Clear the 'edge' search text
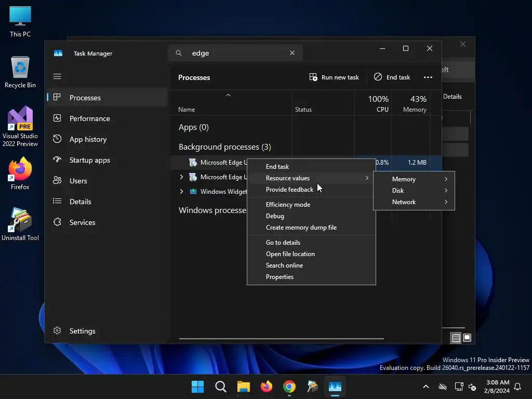Viewport: 532px width, 399px height. pos(292,53)
